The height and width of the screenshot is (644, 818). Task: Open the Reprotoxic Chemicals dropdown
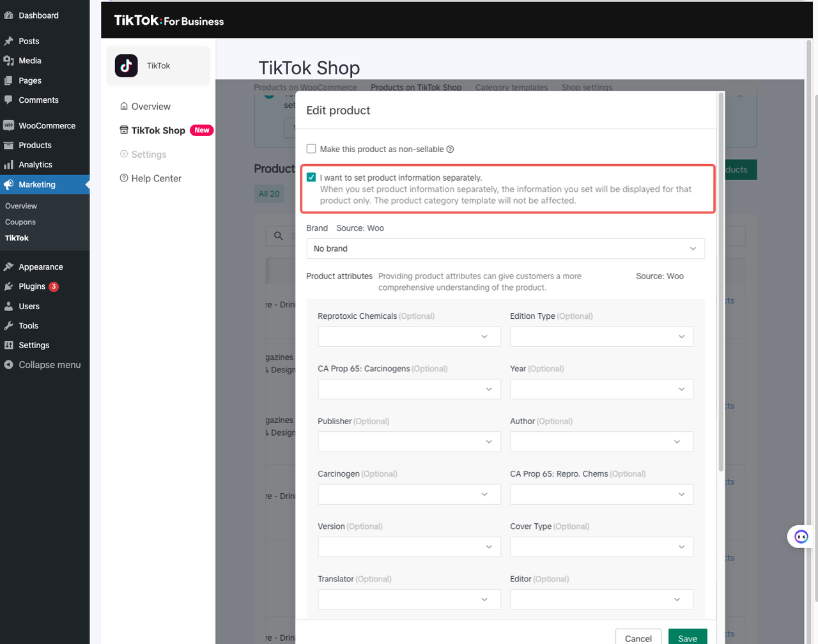tap(409, 337)
